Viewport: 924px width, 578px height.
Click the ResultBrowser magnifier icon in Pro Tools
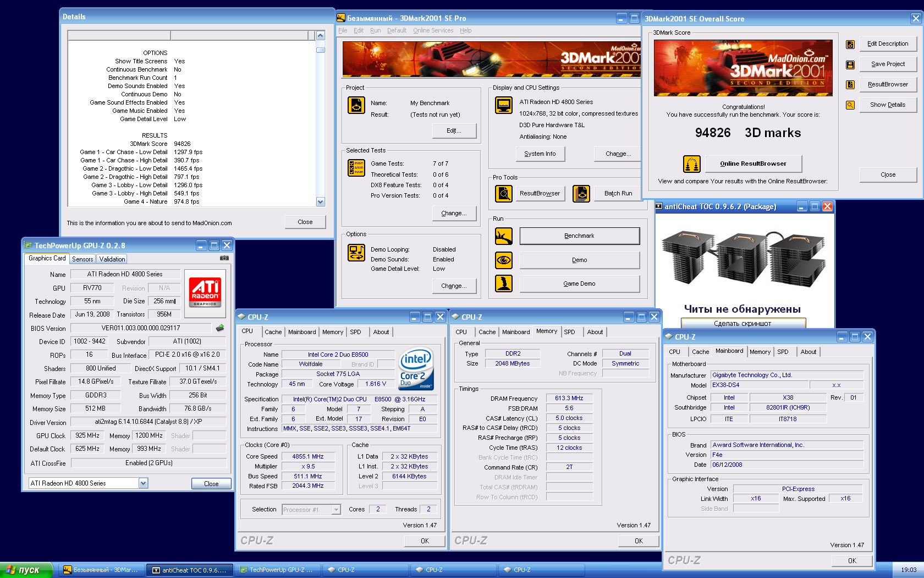coord(504,193)
